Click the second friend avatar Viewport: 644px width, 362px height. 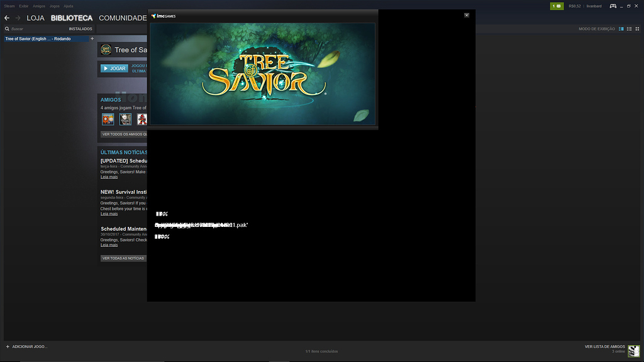tap(126, 119)
